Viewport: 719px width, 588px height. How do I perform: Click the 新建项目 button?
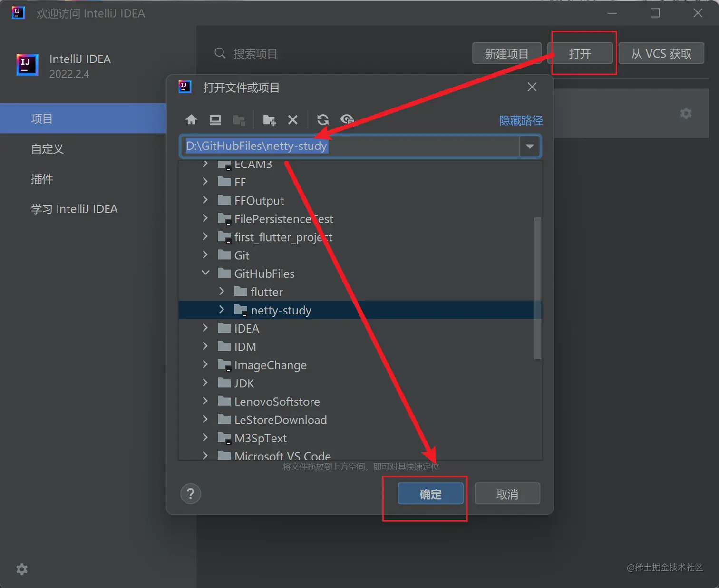(x=506, y=53)
